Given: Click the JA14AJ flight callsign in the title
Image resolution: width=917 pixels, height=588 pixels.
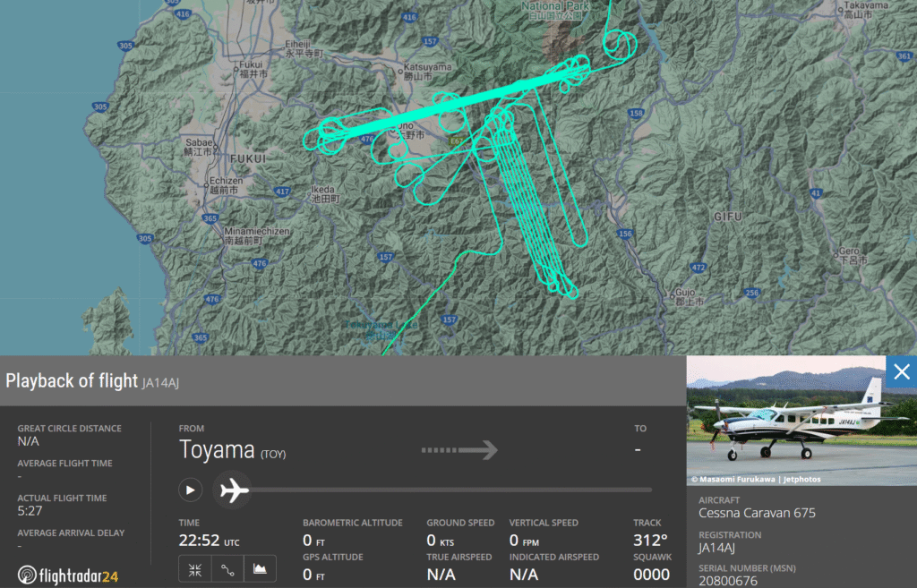Looking at the screenshot, I should (x=160, y=383).
